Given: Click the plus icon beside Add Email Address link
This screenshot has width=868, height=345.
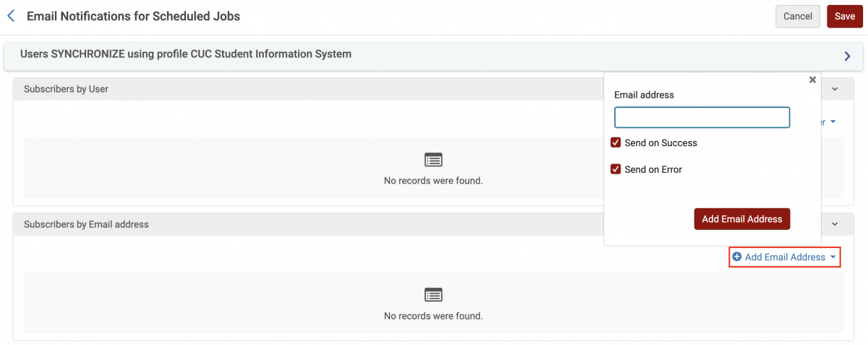Looking at the screenshot, I should pyautogui.click(x=737, y=257).
